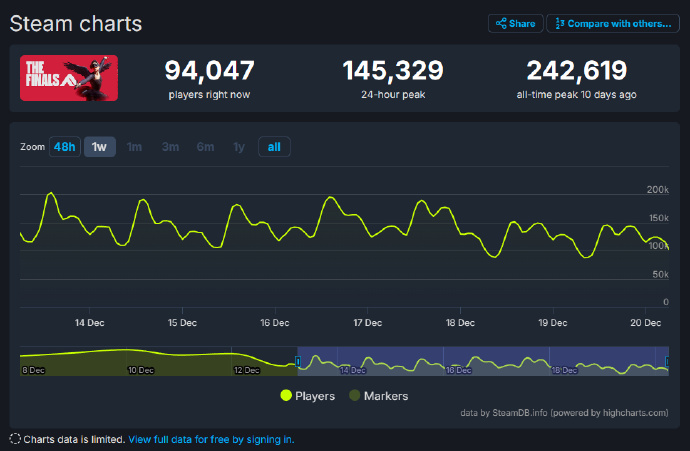Viewport: 690px width, 451px height.
Task: Click the Share button
Action: click(x=515, y=23)
